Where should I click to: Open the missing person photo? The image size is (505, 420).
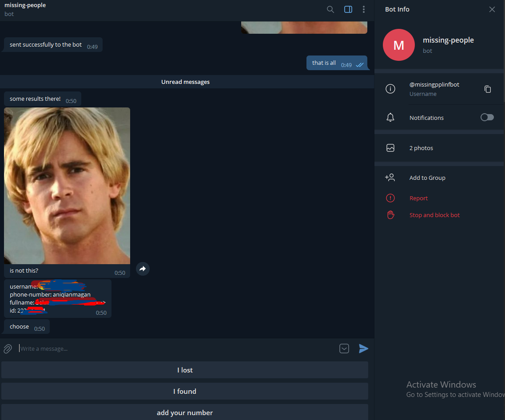[x=67, y=185]
